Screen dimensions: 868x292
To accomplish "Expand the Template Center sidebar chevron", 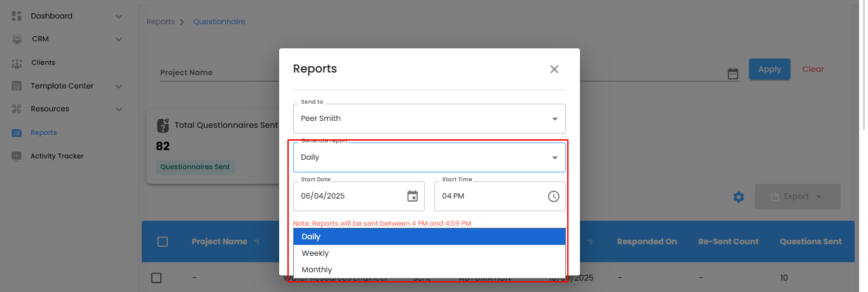I will point(118,86).
